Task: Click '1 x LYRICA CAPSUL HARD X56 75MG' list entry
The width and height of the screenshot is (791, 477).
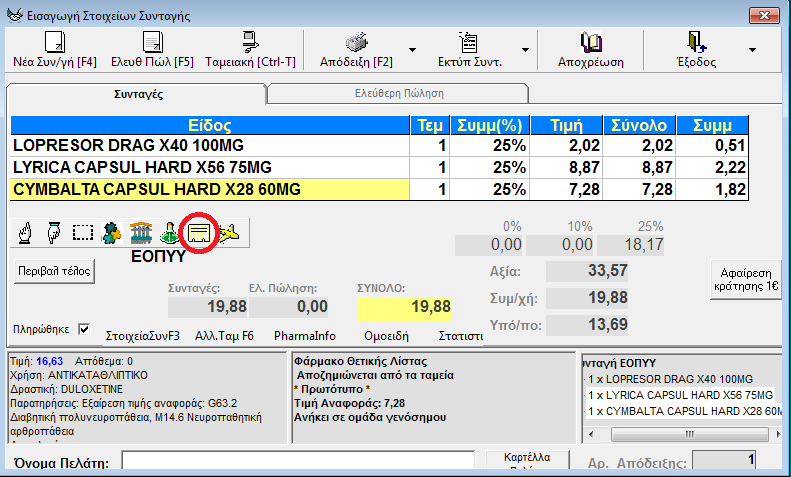Action: (681, 395)
